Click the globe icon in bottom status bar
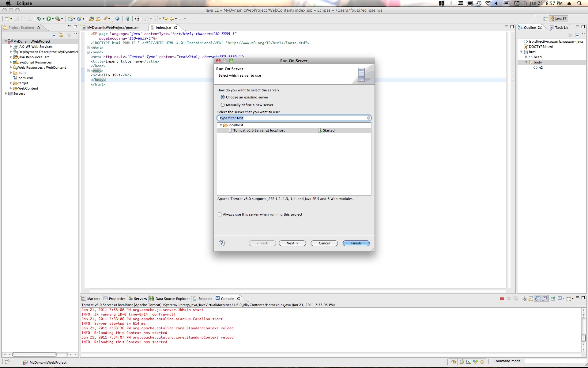The image size is (588, 368). (462, 362)
